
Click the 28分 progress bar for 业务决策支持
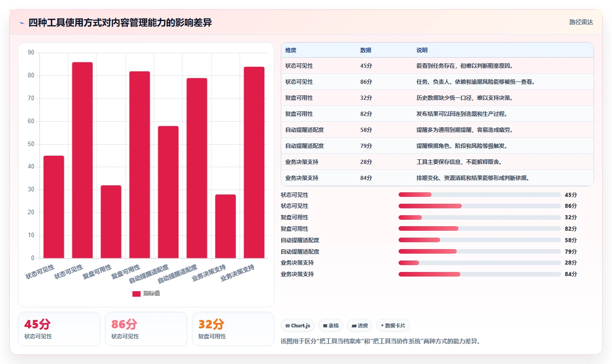480,263
